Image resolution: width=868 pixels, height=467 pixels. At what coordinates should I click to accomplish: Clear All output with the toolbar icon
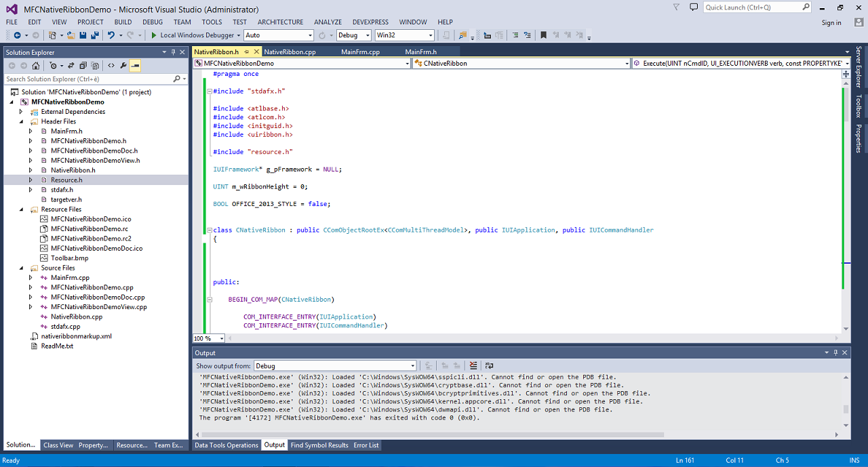coord(473,366)
